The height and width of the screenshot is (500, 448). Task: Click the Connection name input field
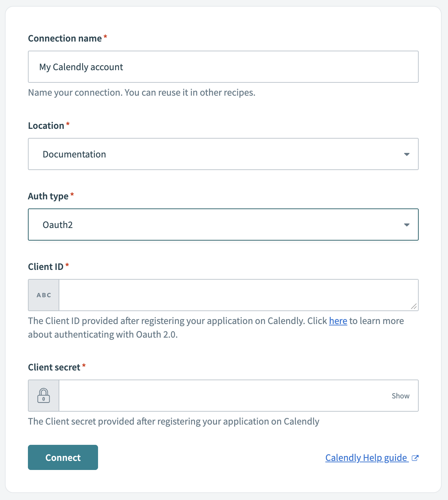[x=223, y=66]
